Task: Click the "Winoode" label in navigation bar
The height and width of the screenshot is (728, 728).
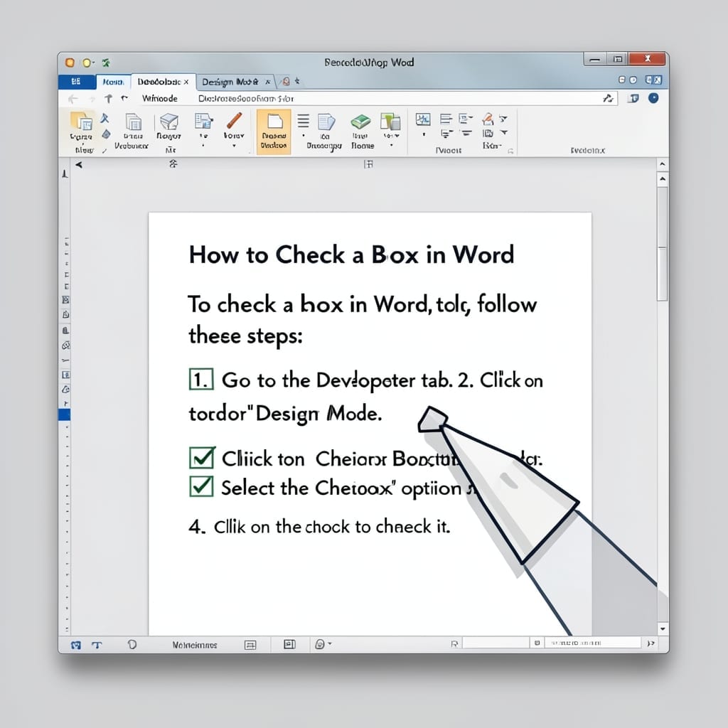Action: click(x=160, y=98)
